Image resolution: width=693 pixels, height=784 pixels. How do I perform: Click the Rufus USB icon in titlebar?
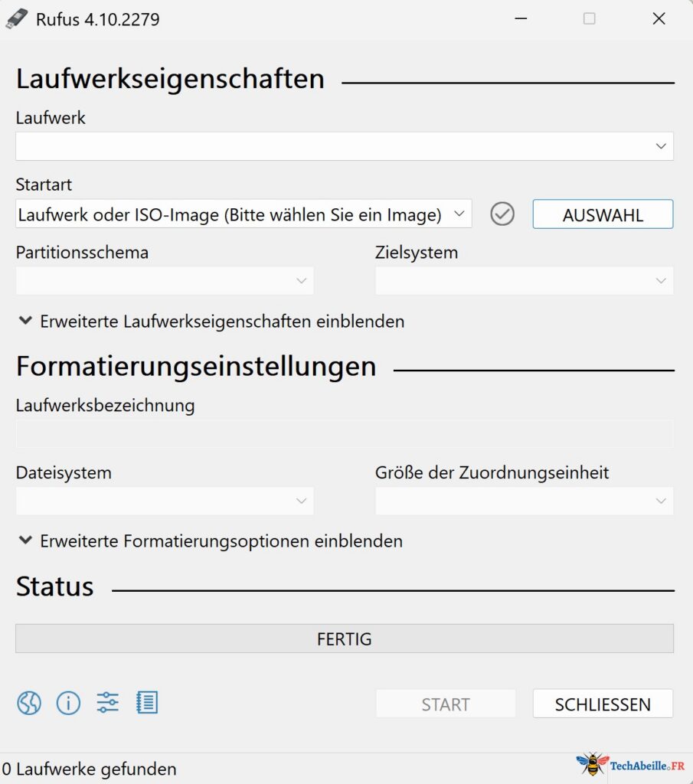point(17,18)
